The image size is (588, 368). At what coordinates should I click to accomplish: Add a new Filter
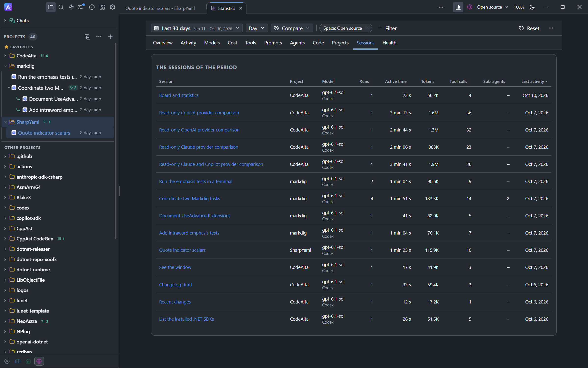387,28
